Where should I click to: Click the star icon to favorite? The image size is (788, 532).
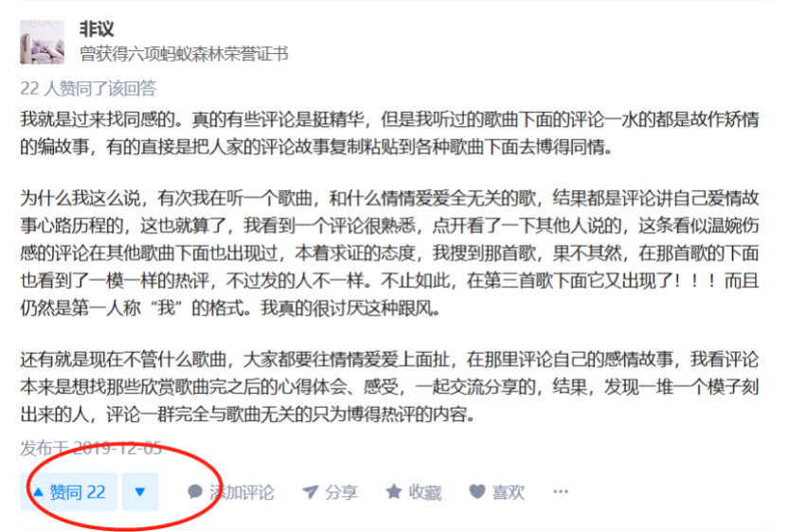tap(393, 492)
